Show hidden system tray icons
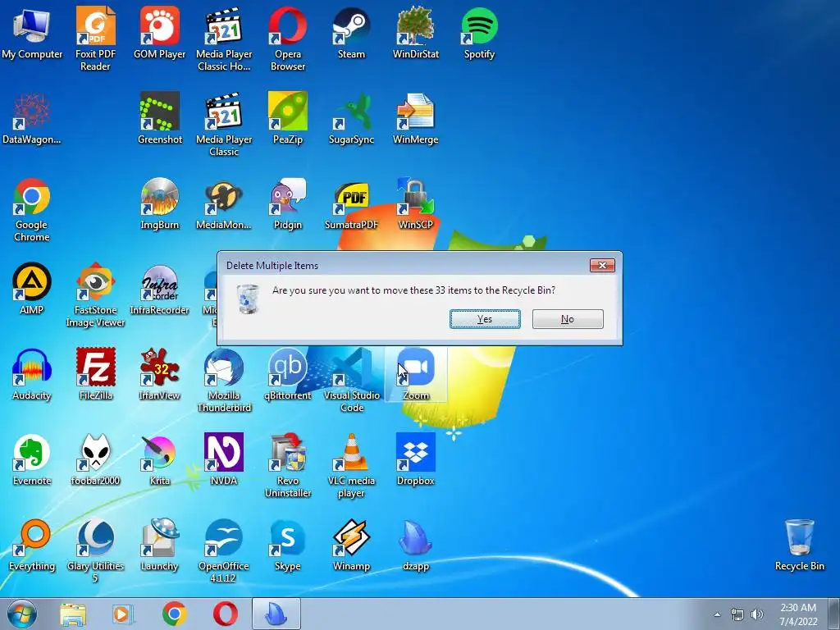840x630 pixels. click(x=717, y=614)
